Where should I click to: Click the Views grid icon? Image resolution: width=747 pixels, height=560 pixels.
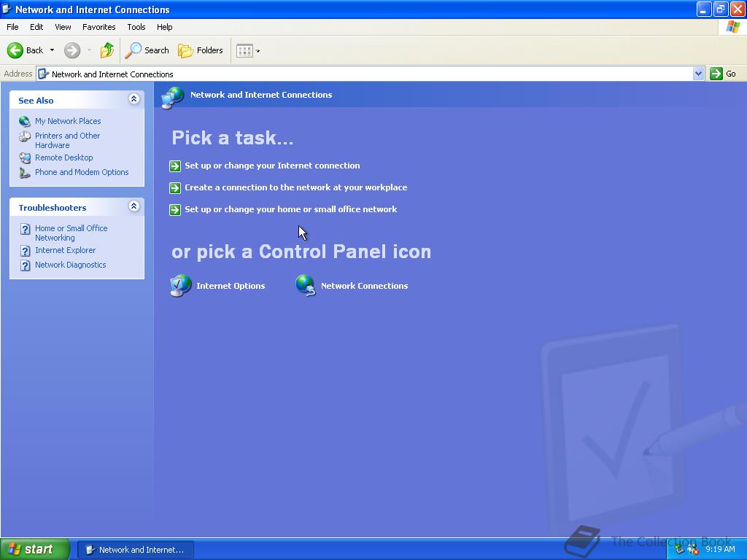pos(244,50)
